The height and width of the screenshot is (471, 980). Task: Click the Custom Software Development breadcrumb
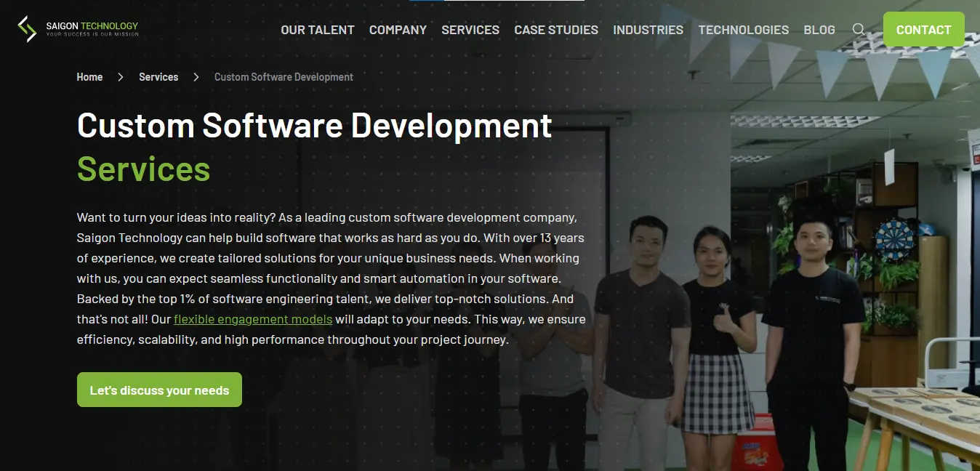pyautogui.click(x=284, y=76)
